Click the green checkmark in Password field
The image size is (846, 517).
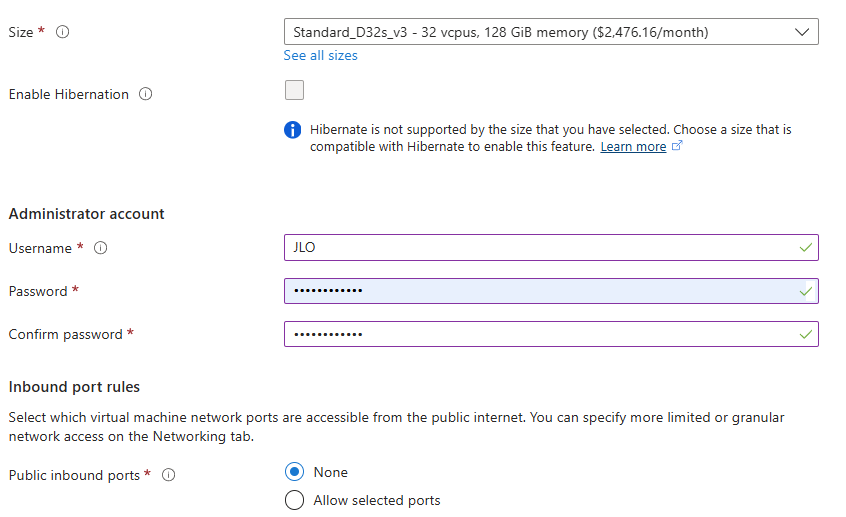coord(806,291)
